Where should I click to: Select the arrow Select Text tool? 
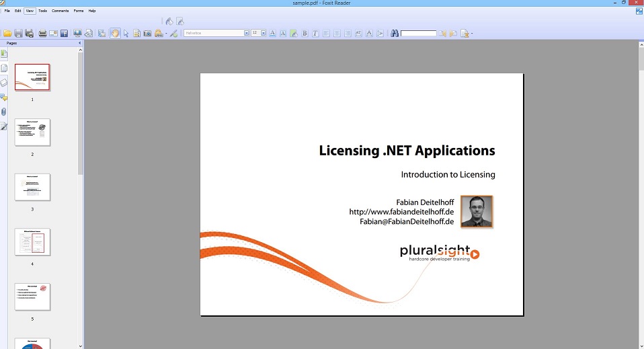(126, 33)
